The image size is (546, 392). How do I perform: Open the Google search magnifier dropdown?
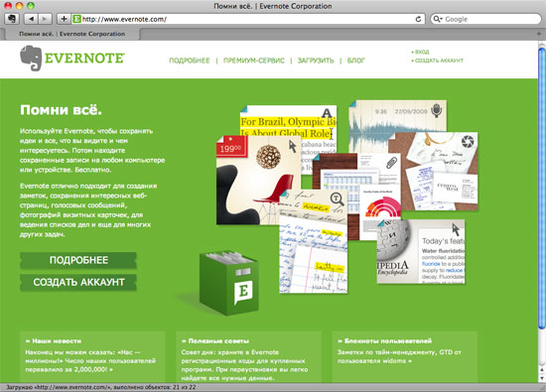(438, 19)
